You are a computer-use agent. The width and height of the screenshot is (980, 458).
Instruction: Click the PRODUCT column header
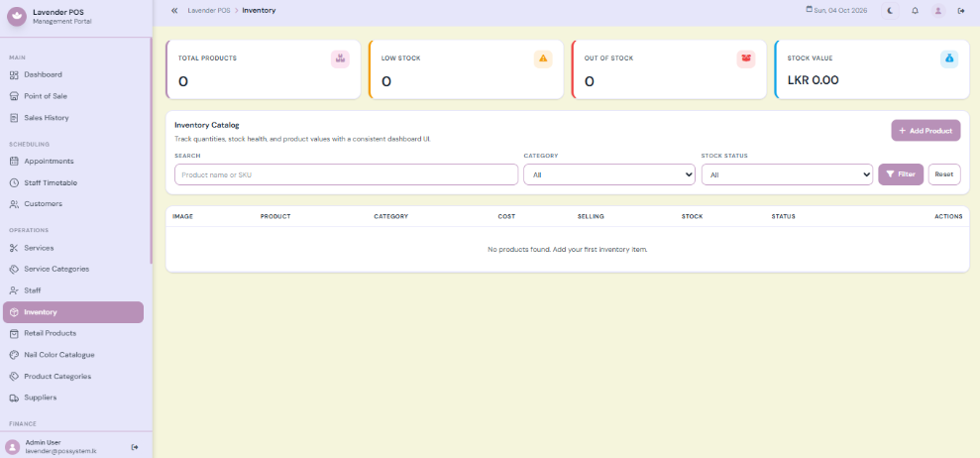(x=275, y=216)
